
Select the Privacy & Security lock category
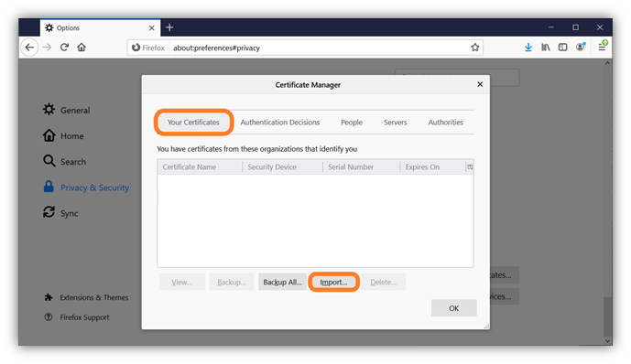(86, 187)
